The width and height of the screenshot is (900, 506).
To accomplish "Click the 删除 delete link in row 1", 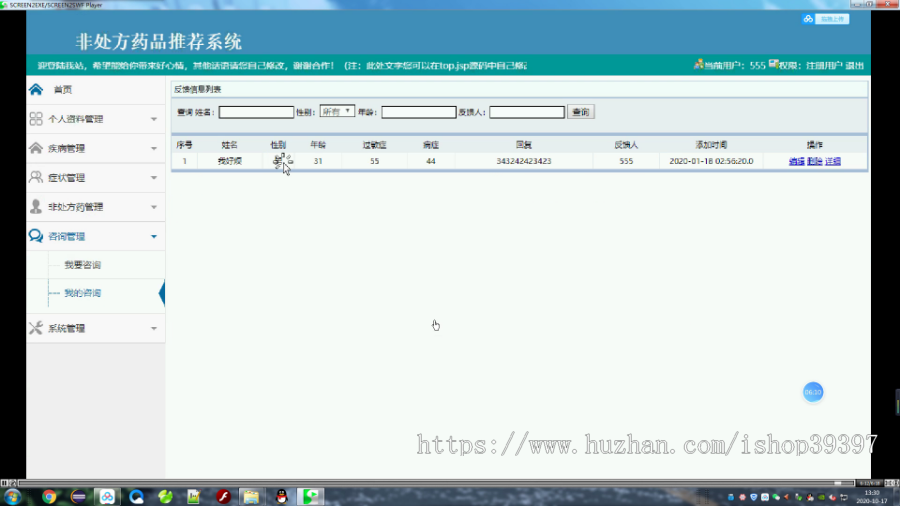I will [x=814, y=161].
